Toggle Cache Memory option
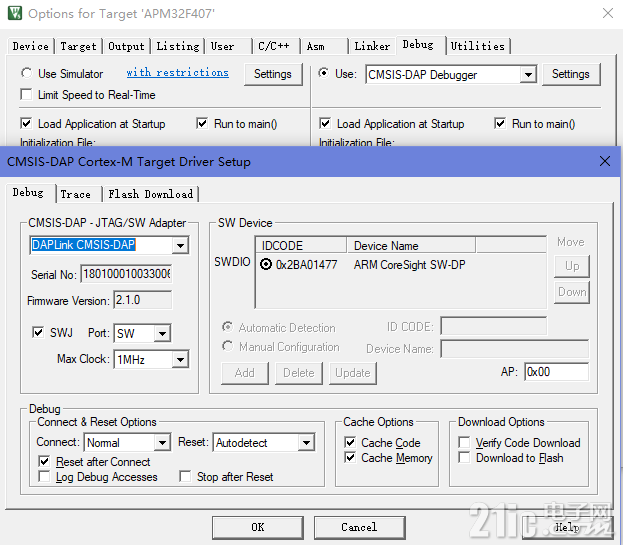623x545 pixels. (x=350, y=458)
